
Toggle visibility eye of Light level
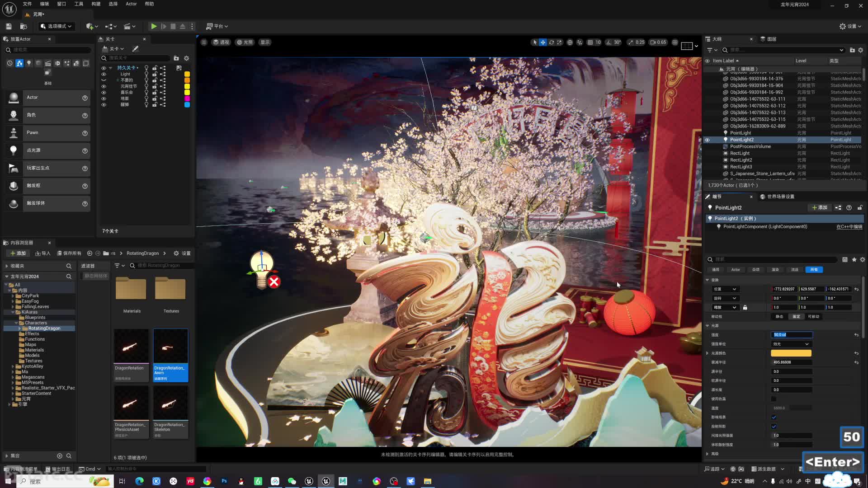104,74
